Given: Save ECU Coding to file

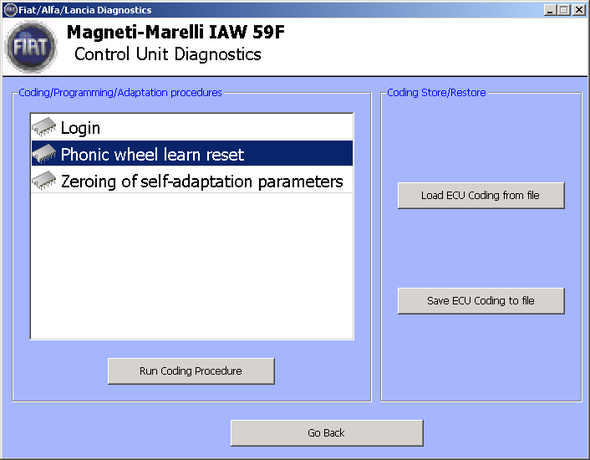Looking at the screenshot, I should click(x=481, y=301).
